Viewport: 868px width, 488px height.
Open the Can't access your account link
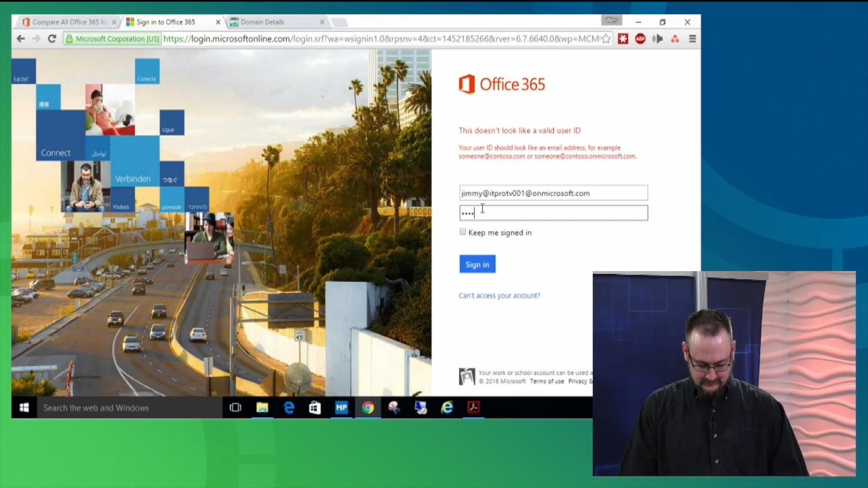coord(499,296)
